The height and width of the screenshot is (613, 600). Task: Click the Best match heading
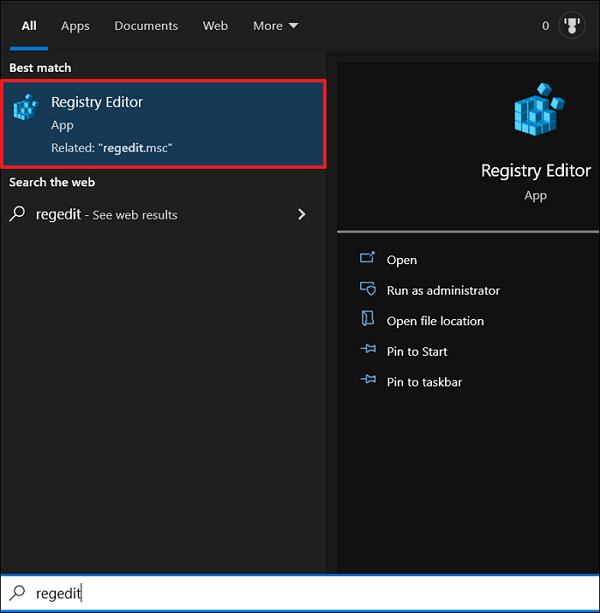40,68
